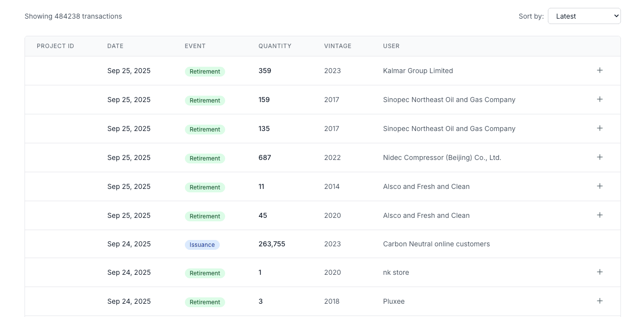This screenshot has width=644, height=317.
Task: Click the plus icon on the nk store row
Action: 599,271
